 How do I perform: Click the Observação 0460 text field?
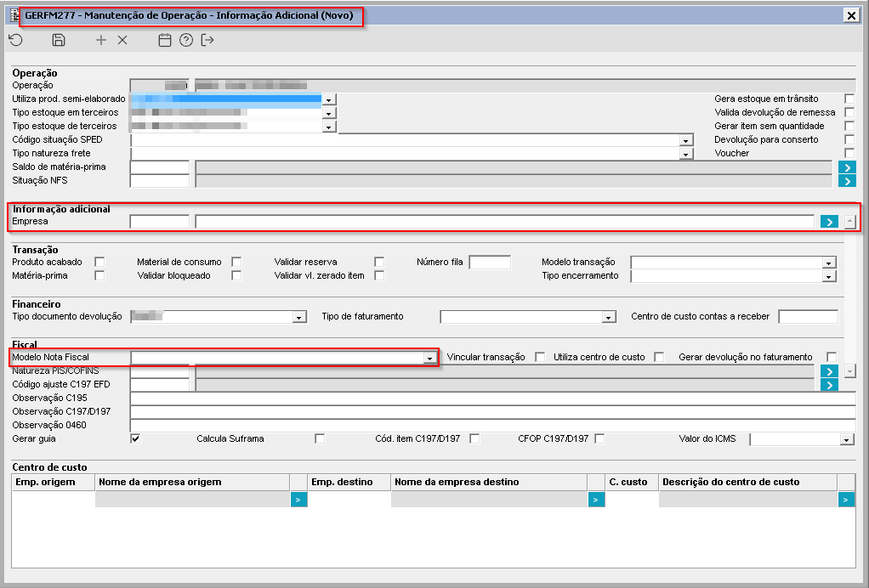[x=493, y=425]
